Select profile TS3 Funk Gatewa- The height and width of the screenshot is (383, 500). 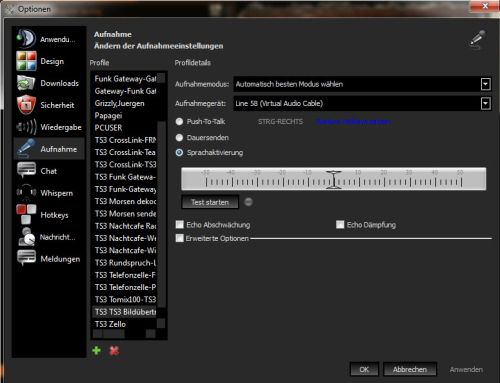point(125,177)
